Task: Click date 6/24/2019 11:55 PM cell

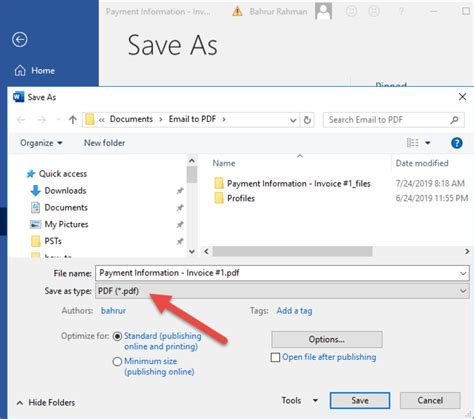Action: [x=432, y=198]
